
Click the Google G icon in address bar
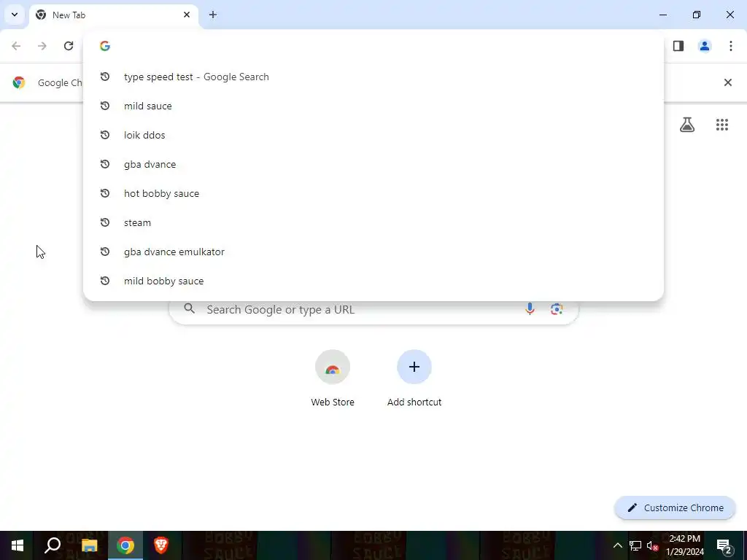pos(105,46)
